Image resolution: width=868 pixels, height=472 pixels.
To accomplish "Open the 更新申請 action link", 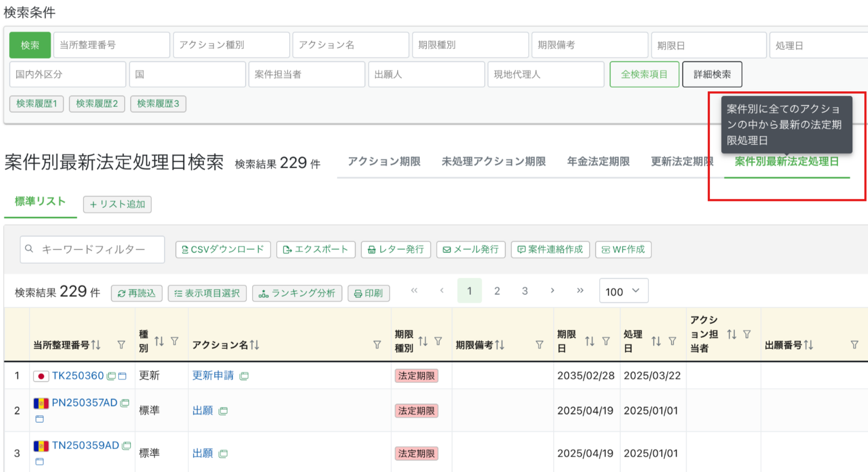I will click(213, 376).
